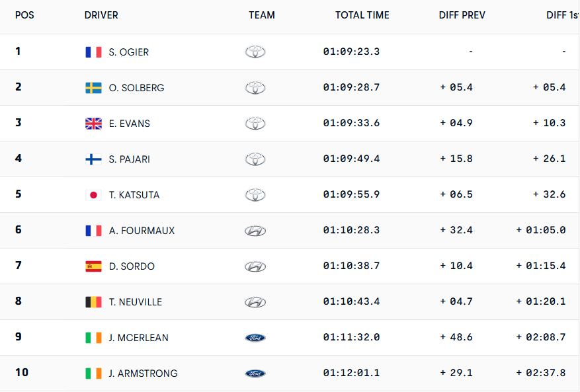580x392 pixels.
Task: Click the POS column header
Action: (24, 15)
